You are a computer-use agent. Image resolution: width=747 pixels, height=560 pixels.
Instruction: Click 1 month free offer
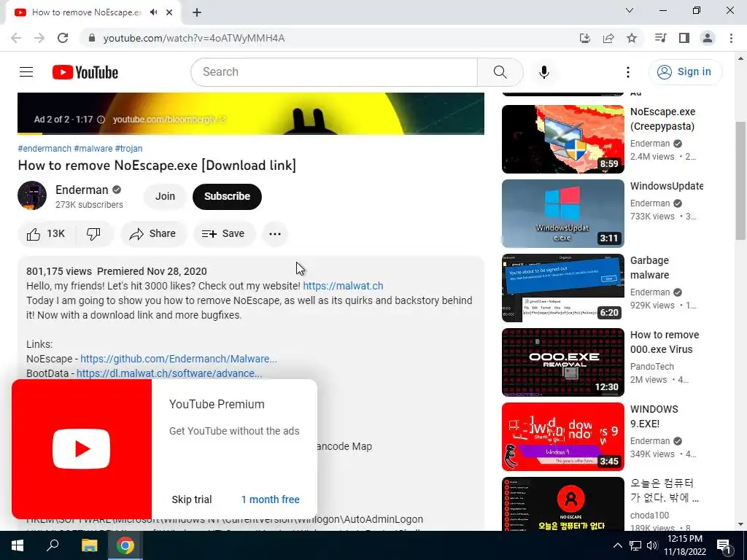pyautogui.click(x=271, y=499)
